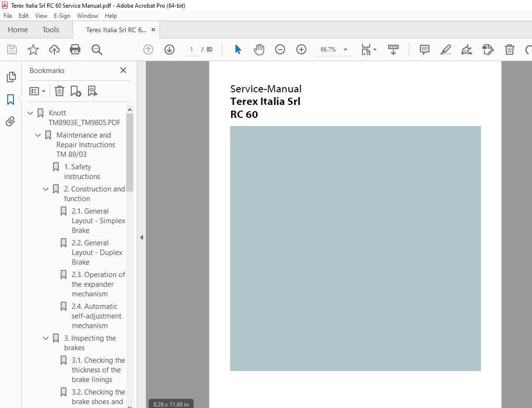532x408 pixels.
Task: Click the 8.26 x 11.69 in page size label
Action: [171, 404]
